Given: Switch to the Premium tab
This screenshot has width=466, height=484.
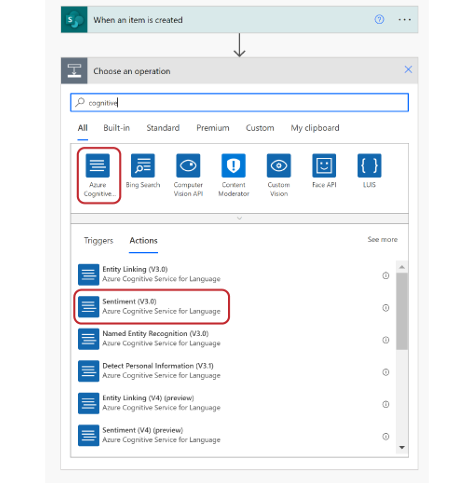Looking at the screenshot, I should 213,128.
